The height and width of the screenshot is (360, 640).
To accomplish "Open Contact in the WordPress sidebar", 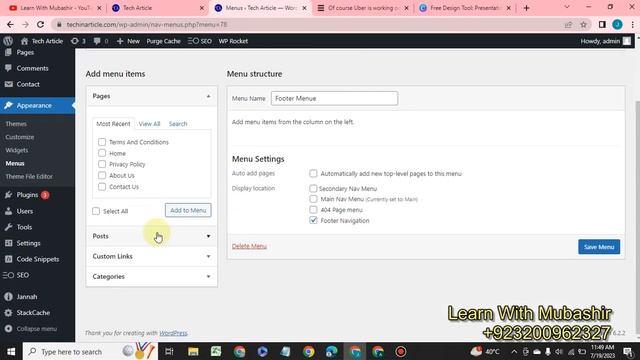I will 28,84.
